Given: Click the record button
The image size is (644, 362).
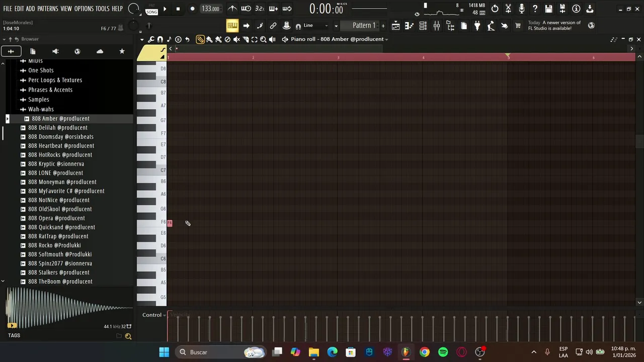Looking at the screenshot, I should pos(193,9).
